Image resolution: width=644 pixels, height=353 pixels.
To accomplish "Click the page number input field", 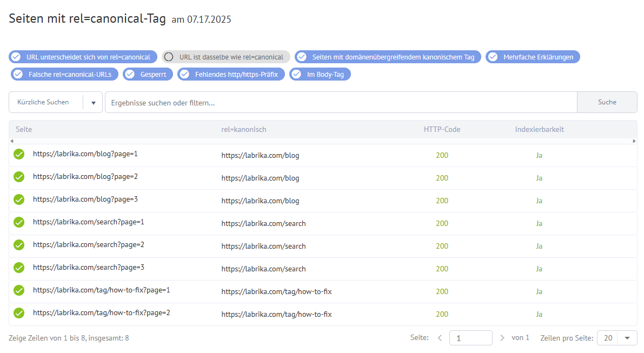I will click(470, 338).
